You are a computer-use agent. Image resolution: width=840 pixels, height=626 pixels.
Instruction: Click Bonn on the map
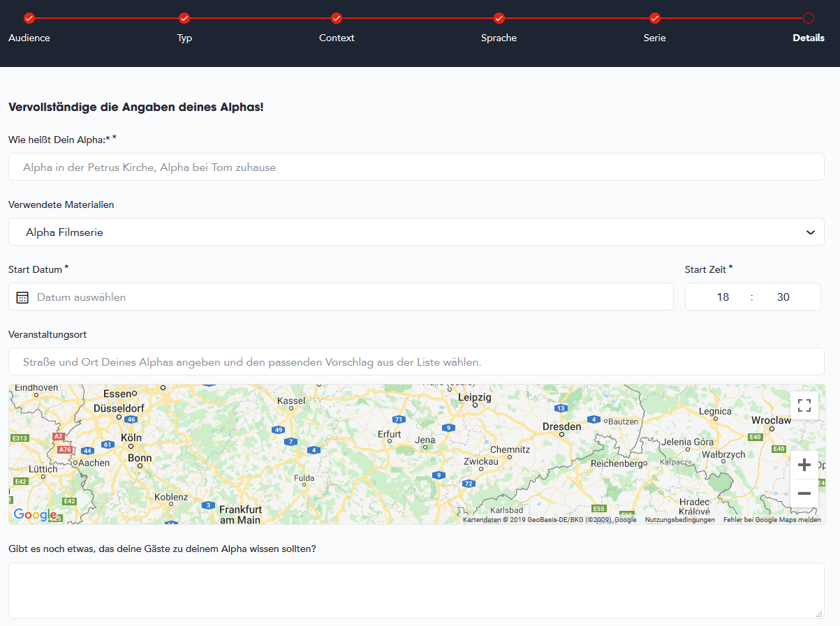(140, 459)
